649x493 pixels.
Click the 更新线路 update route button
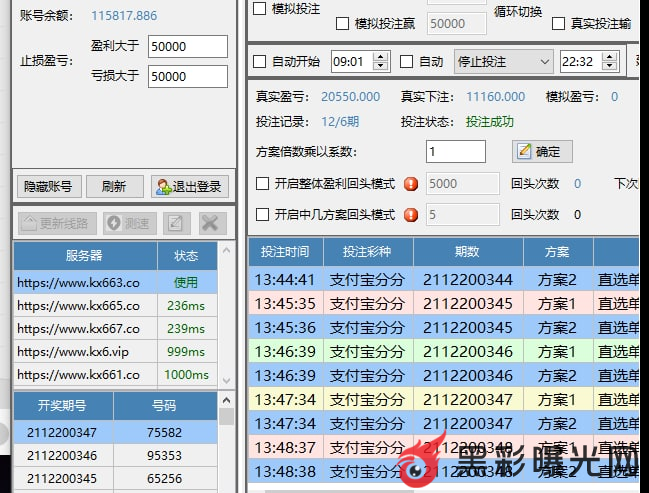(55, 223)
